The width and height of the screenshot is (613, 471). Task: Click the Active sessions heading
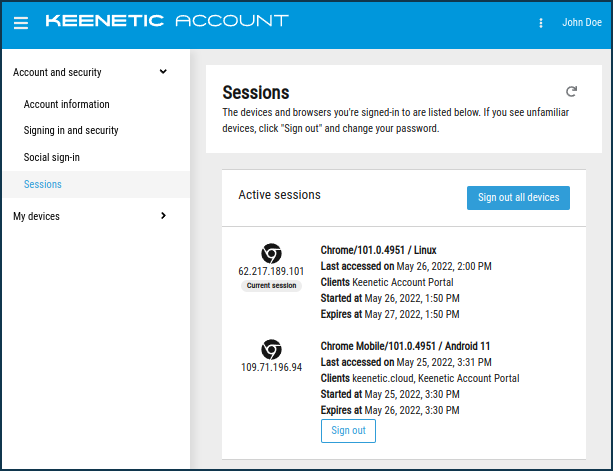279,195
